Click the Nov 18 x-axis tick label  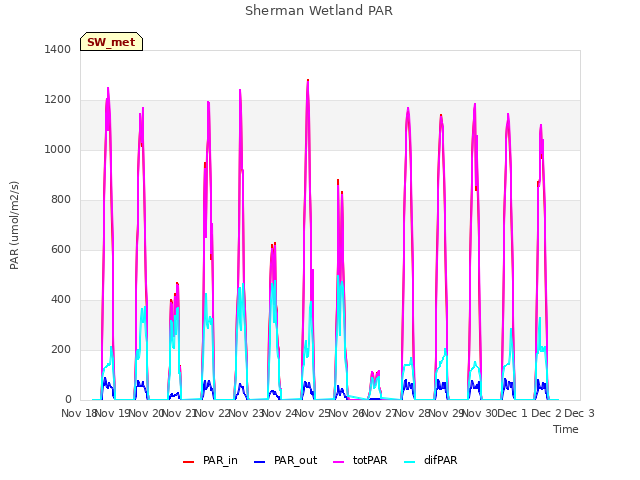78,413
